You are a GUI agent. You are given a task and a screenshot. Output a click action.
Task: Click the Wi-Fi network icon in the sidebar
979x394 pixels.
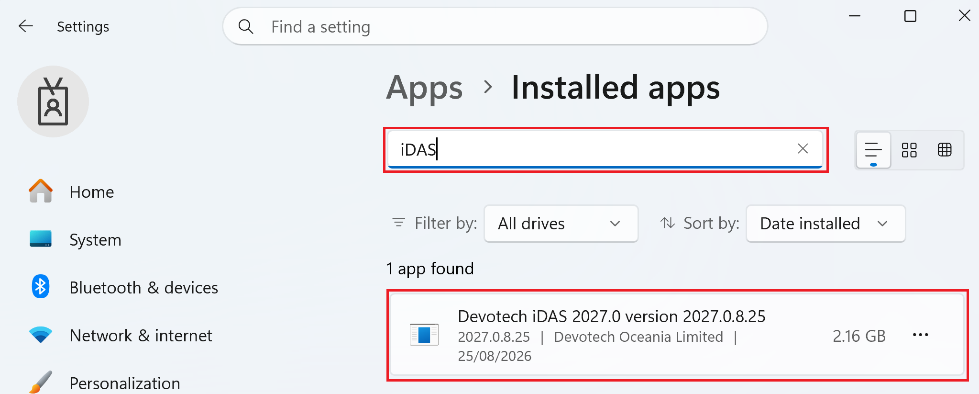(41, 335)
